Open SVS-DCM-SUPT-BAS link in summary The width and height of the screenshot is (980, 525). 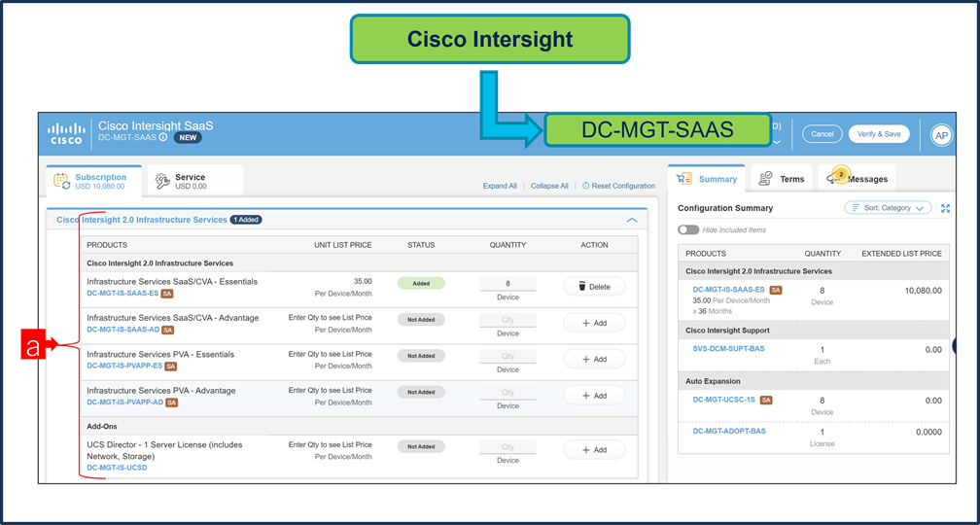728,349
